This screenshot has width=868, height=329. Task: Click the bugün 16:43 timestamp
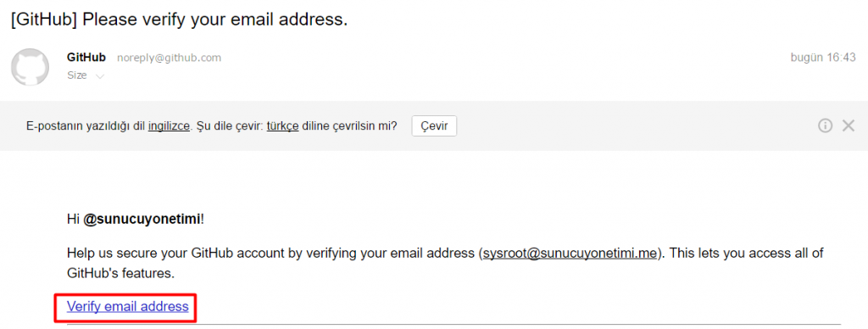tap(823, 58)
